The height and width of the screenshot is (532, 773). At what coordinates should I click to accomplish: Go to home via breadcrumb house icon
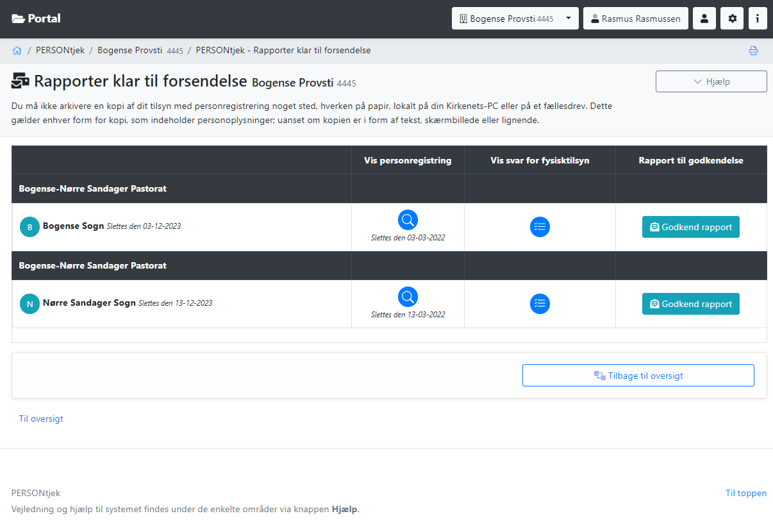click(x=17, y=50)
